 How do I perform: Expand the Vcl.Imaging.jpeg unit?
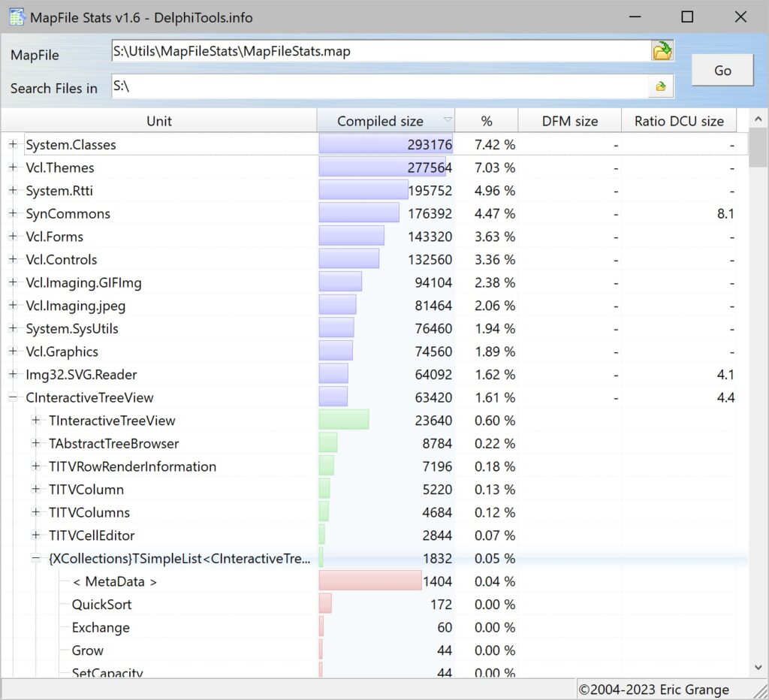pos(14,305)
